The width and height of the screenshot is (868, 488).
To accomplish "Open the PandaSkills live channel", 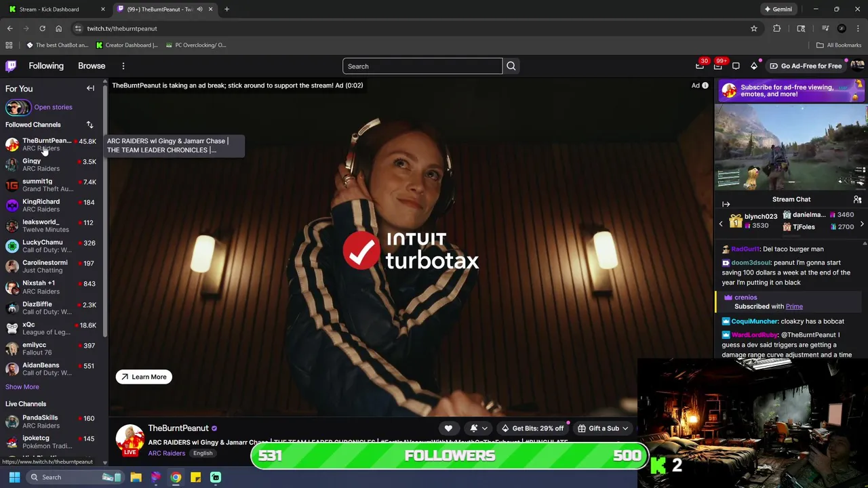I will 53,422.
